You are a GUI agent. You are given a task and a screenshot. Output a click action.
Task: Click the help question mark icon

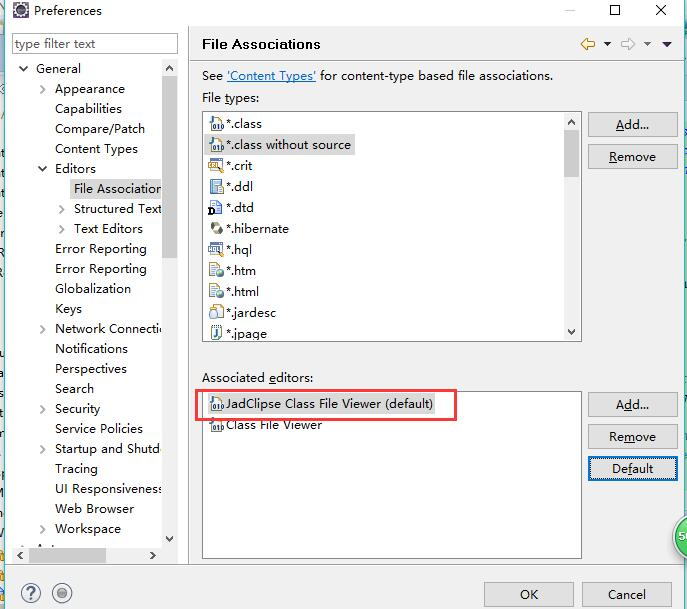[31, 593]
